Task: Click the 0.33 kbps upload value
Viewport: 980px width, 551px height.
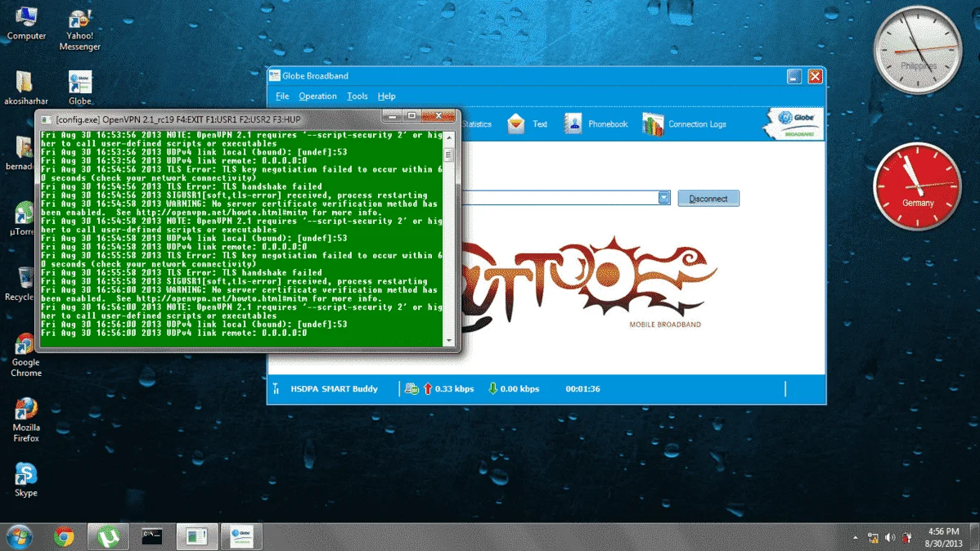Action: coord(454,388)
